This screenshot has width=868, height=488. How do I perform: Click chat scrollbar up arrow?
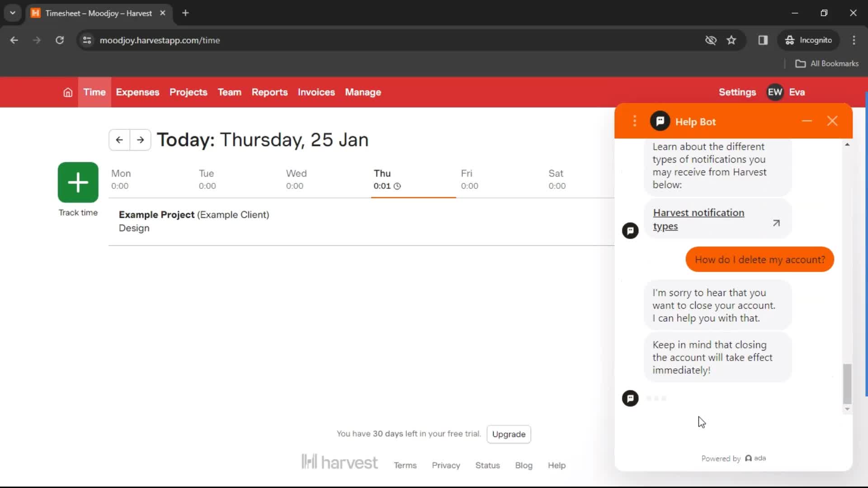tap(847, 145)
